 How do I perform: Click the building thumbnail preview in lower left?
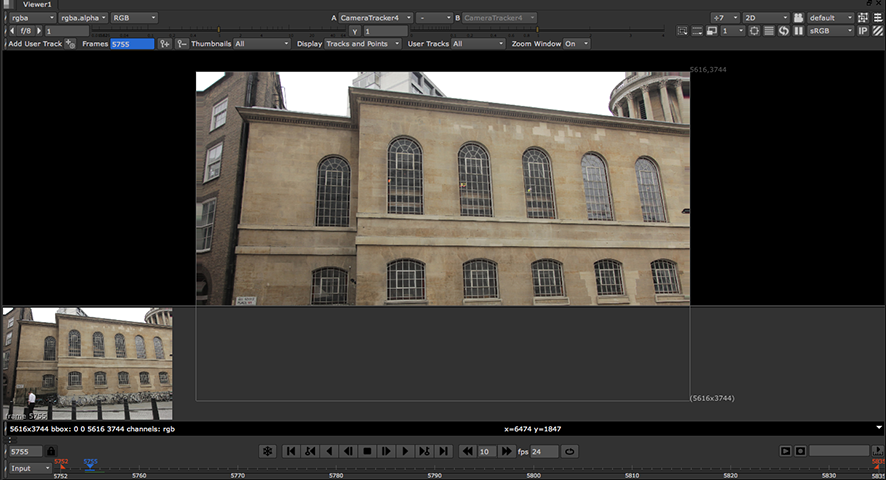pos(87,363)
